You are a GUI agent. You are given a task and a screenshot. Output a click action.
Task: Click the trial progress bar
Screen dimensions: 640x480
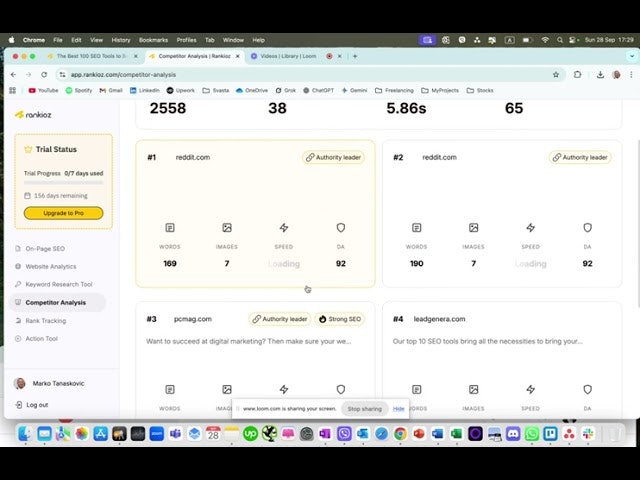[63, 184]
